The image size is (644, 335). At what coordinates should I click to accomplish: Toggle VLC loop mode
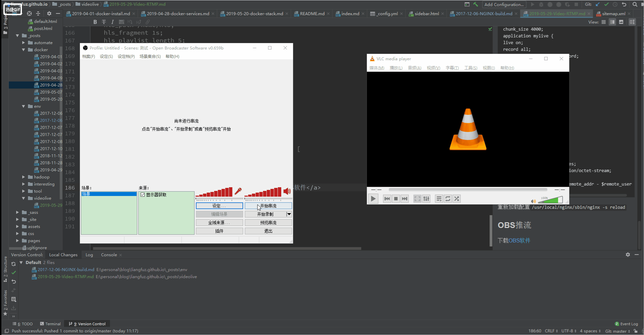pos(448,199)
